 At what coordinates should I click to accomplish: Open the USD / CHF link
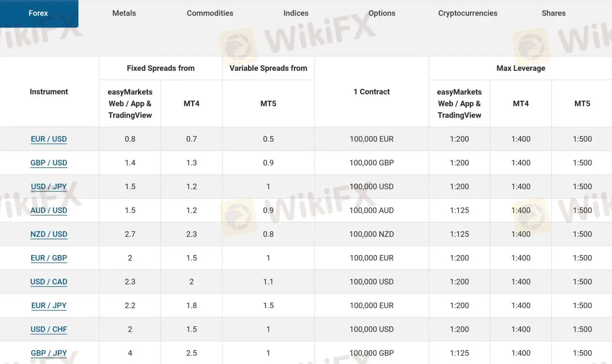pyautogui.click(x=49, y=329)
